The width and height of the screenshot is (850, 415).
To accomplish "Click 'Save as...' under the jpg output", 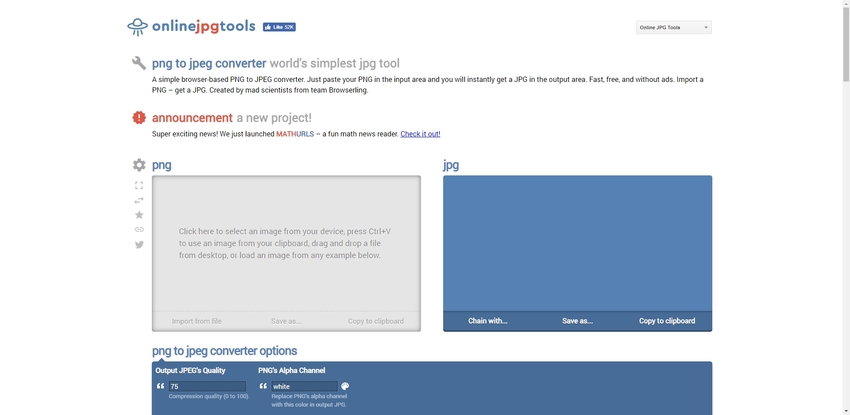I will 577,321.
